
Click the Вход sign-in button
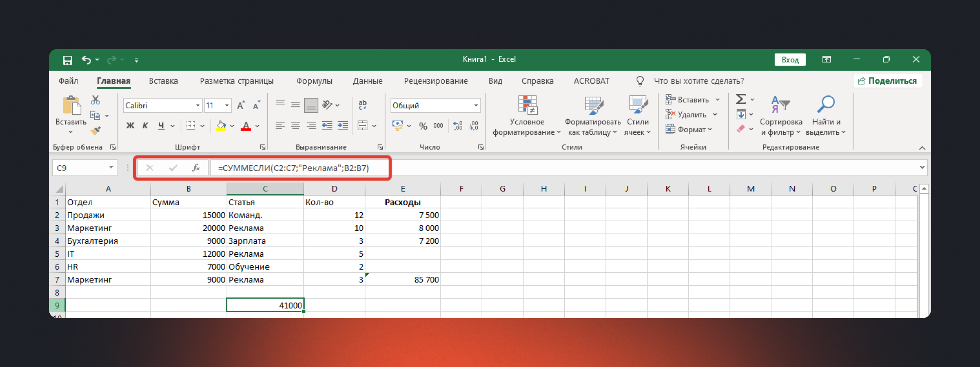(790, 60)
